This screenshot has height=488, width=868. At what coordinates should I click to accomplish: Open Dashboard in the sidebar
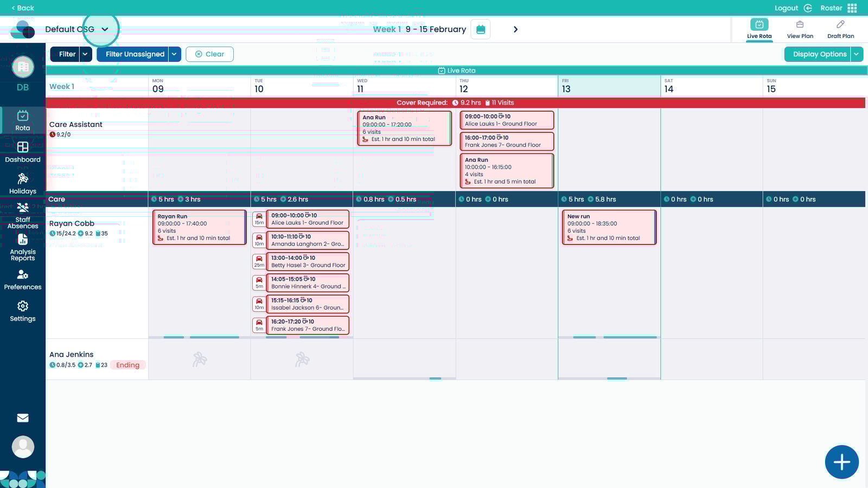click(23, 152)
